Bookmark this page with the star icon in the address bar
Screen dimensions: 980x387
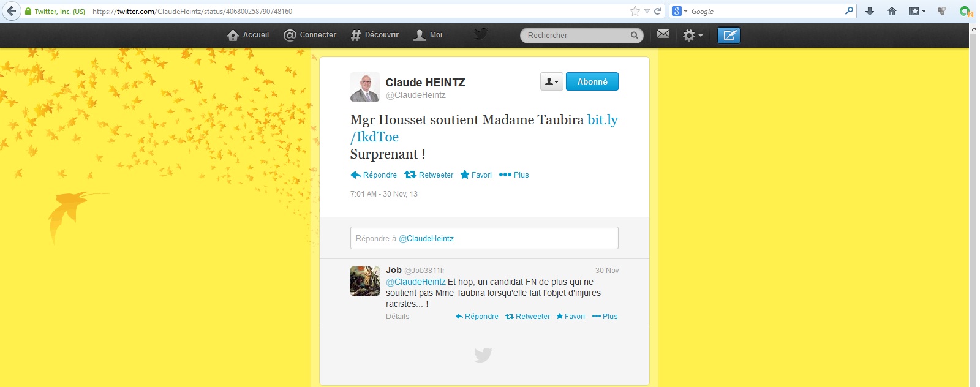point(635,11)
